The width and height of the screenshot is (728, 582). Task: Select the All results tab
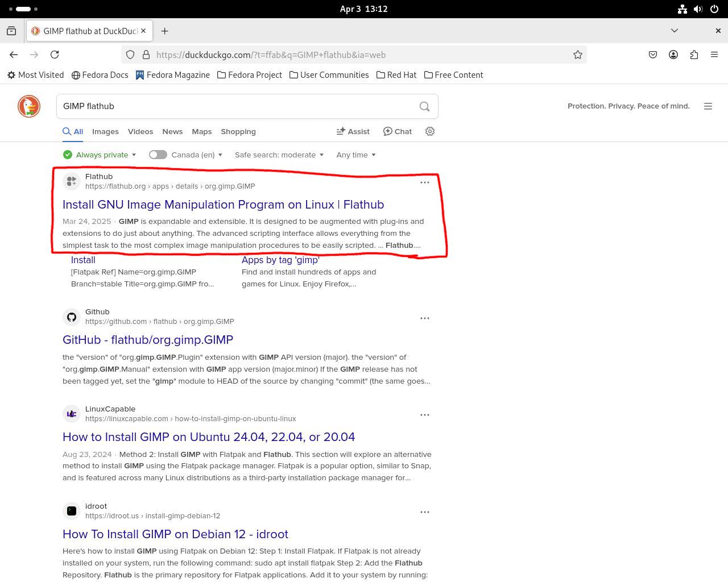[73, 131]
